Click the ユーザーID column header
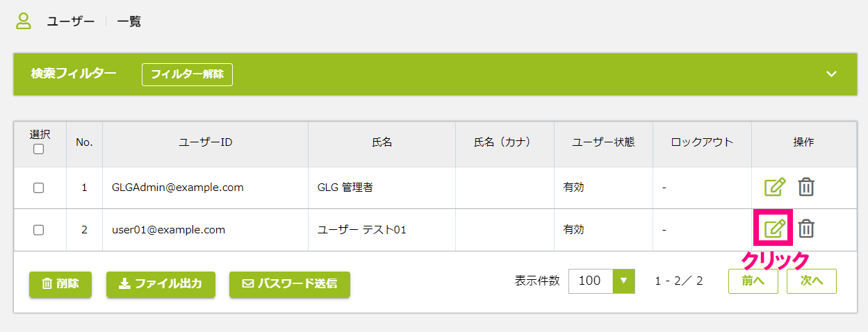This screenshot has height=332, width=868. click(205, 142)
